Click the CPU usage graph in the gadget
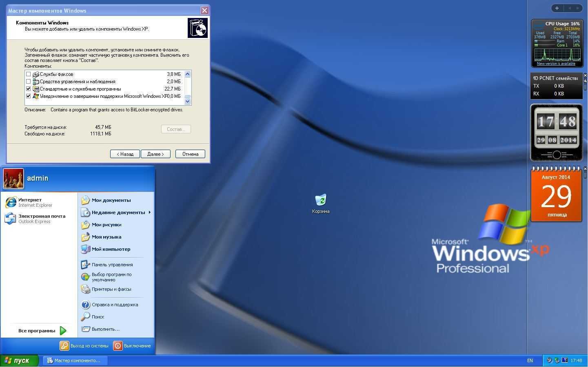Image resolution: width=588 pixels, height=367 pixels. pos(557,55)
